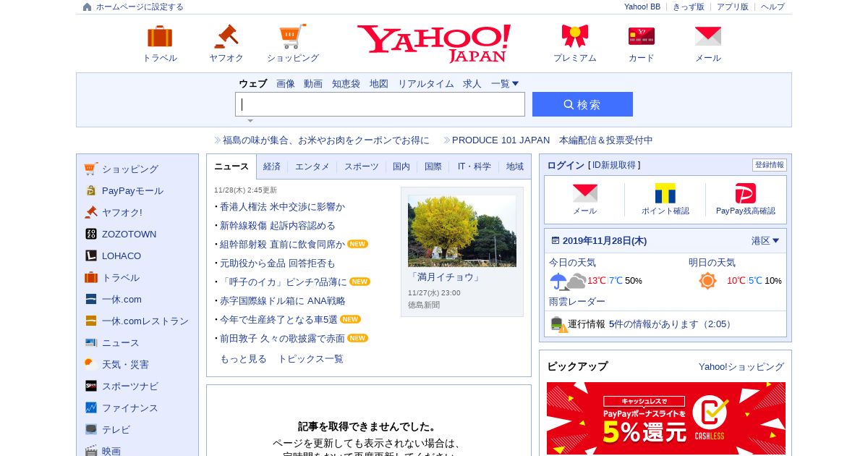Click the sidebar 一休.com icon
868x456 pixels.
click(90, 299)
